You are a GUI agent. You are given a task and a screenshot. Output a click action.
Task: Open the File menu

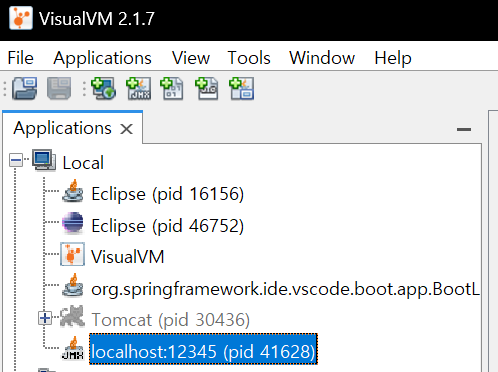click(21, 58)
